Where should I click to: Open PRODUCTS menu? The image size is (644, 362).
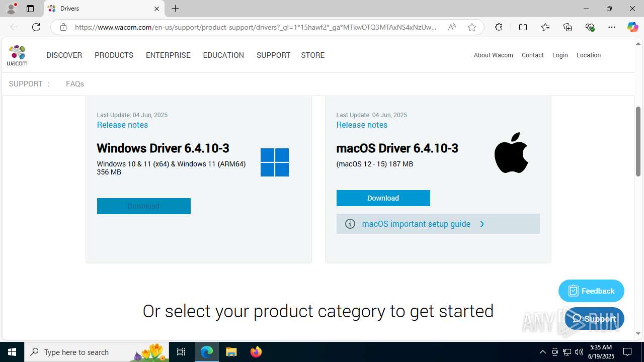pyautogui.click(x=114, y=55)
